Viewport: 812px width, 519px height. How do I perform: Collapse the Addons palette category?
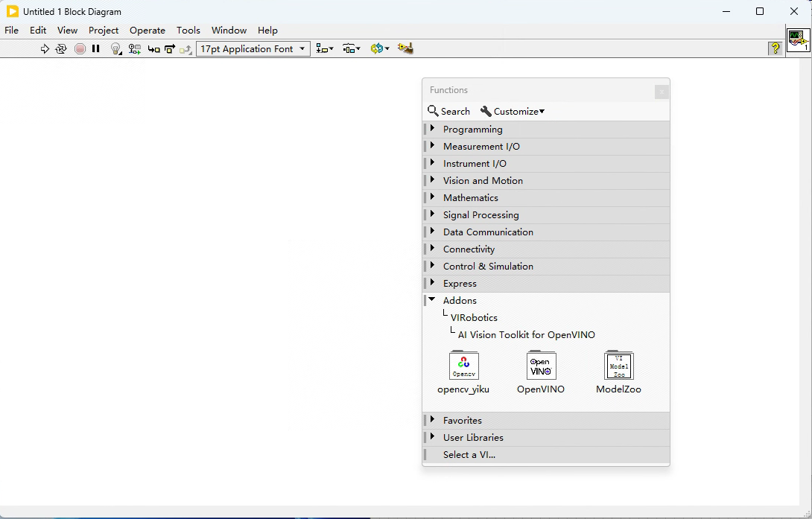coord(460,301)
